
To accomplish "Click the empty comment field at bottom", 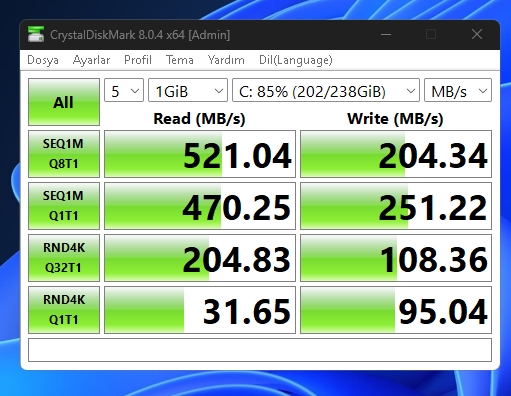I will tap(260, 350).
